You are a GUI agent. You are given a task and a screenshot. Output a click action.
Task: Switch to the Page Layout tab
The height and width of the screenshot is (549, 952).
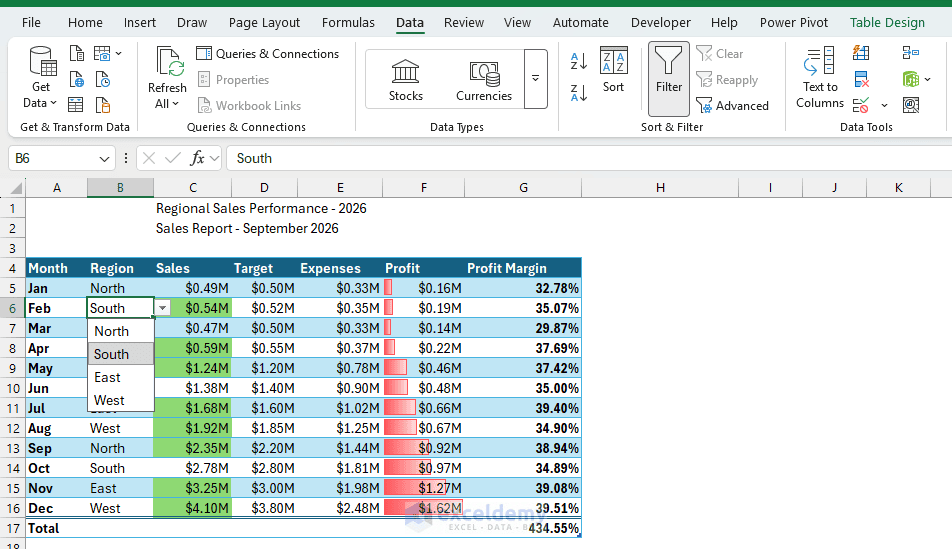[x=264, y=22]
